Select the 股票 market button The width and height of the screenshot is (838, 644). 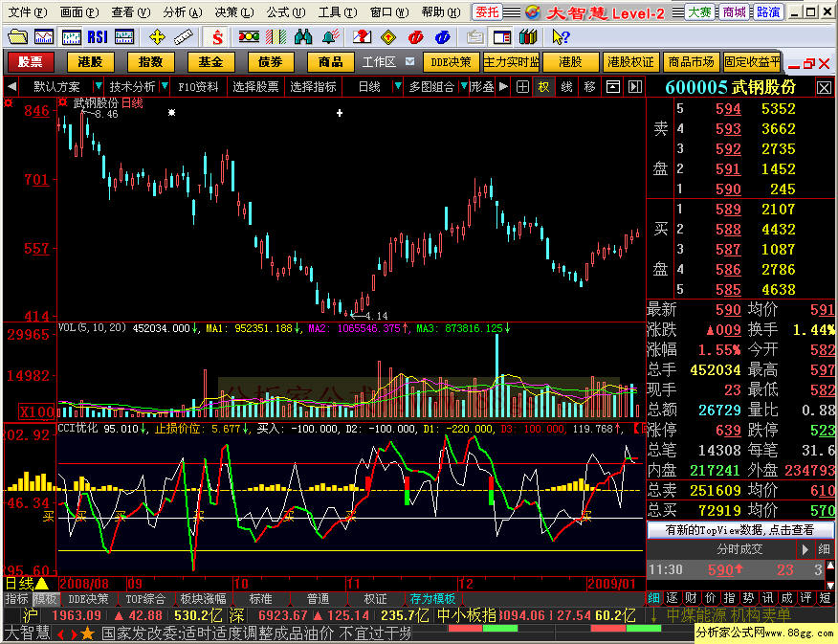(x=30, y=62)
